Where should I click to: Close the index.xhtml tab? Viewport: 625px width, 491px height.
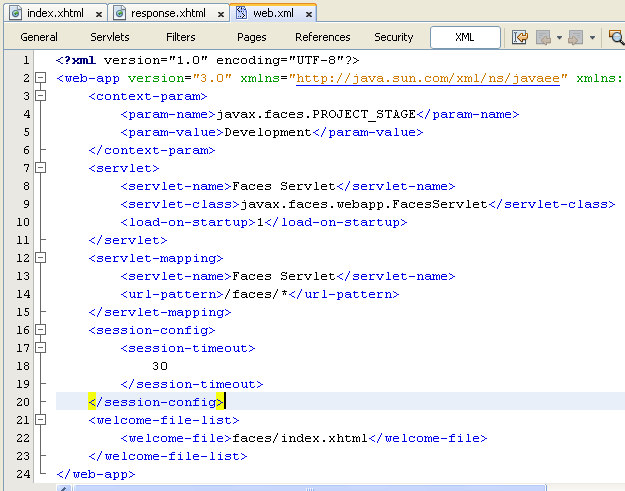point(99,14)
